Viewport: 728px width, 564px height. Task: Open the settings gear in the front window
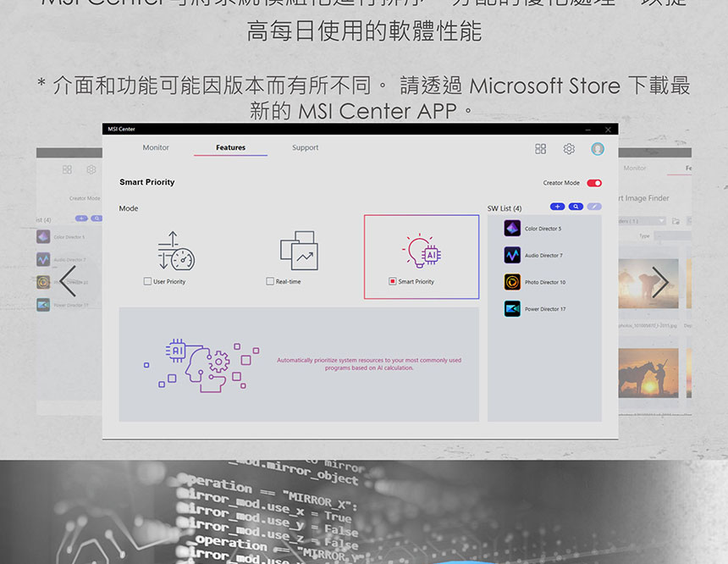569,149
